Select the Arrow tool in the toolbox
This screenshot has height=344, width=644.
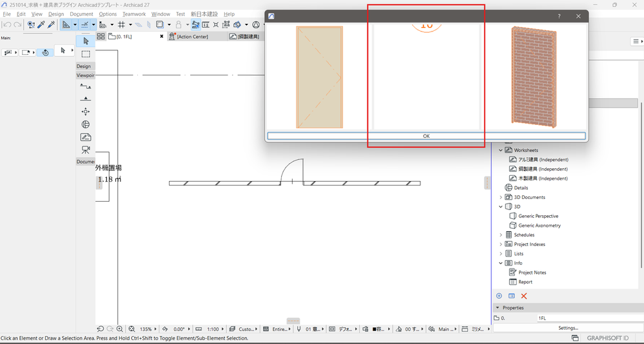pyautogui.click(x=86, y=41)
